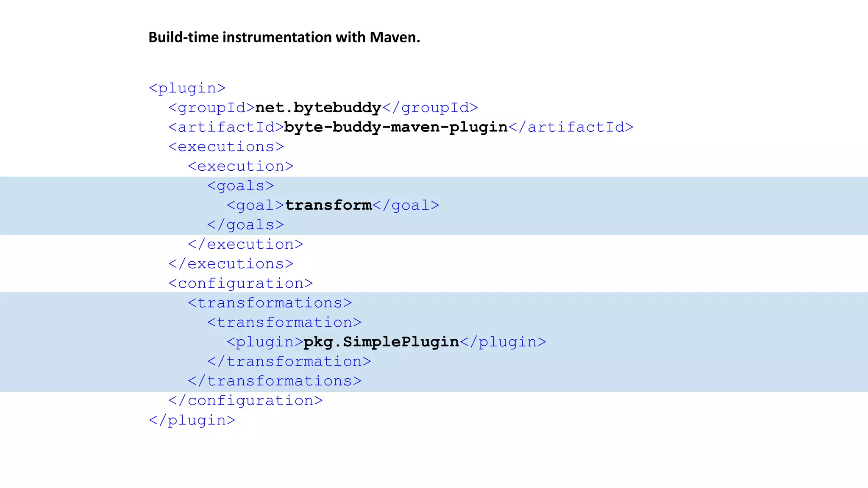This screenshot has width=868, height=488.
Task: Click the opening executions tag
Action: (x=226, y=147)
